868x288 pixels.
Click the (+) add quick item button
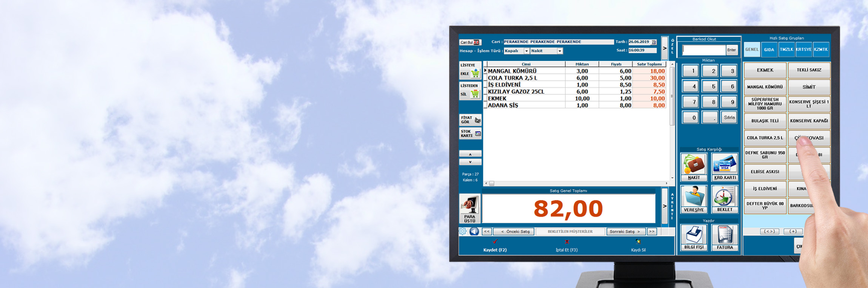pos(793,231)
